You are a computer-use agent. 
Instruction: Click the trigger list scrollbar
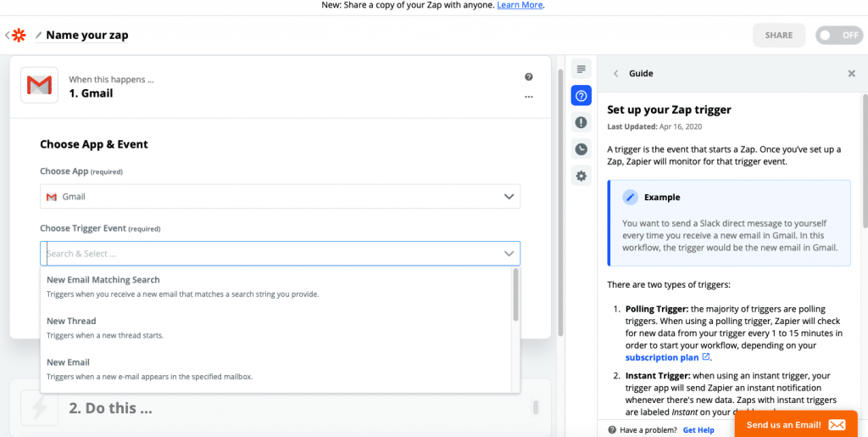(x=515, y=295)
